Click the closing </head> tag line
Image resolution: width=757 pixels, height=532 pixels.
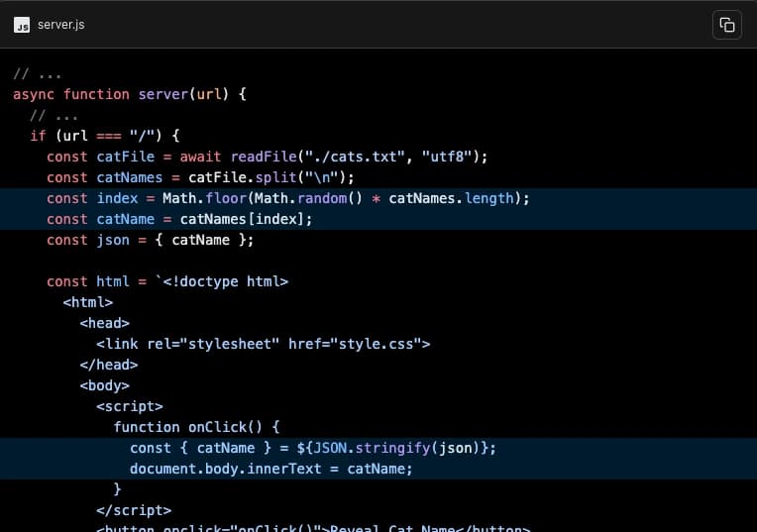(x=109, y=365)
